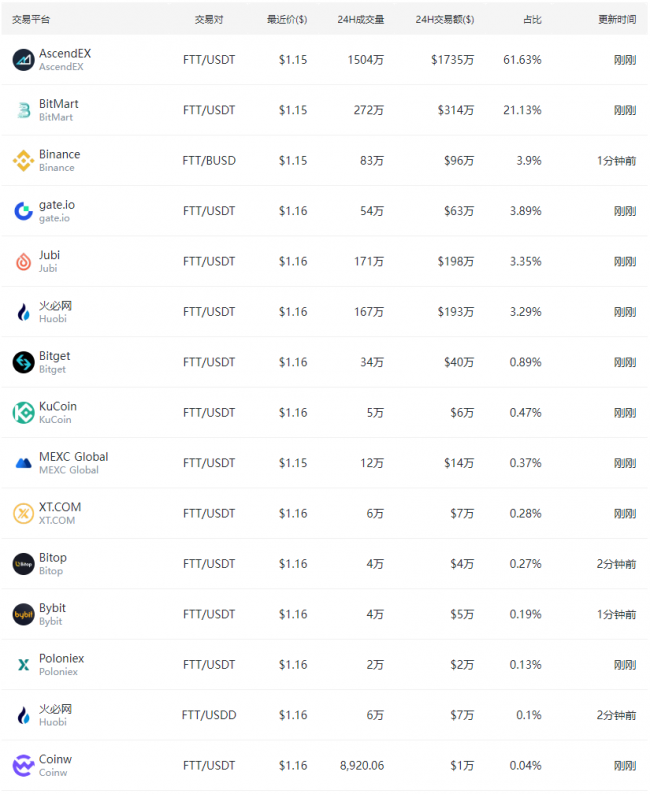Click the XT.COM orange circle logo

pyautogui.click(x=23, y=513)
